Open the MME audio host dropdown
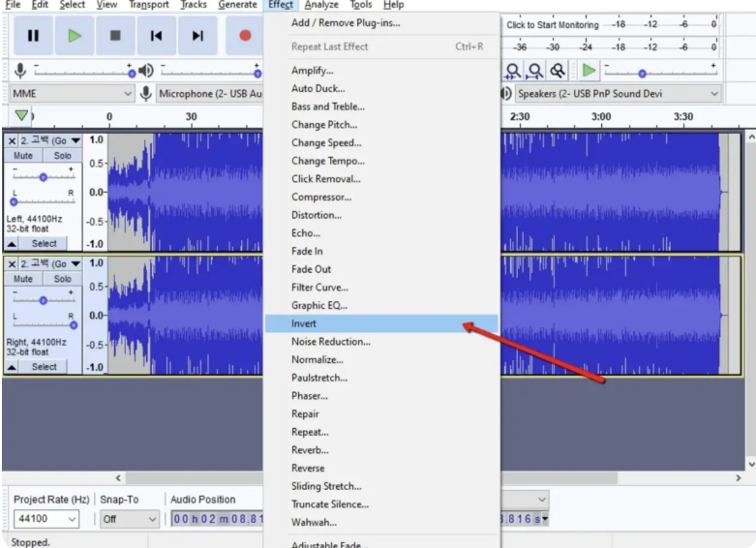Viewport: 756px width, 548px height. tap(72, 94)
